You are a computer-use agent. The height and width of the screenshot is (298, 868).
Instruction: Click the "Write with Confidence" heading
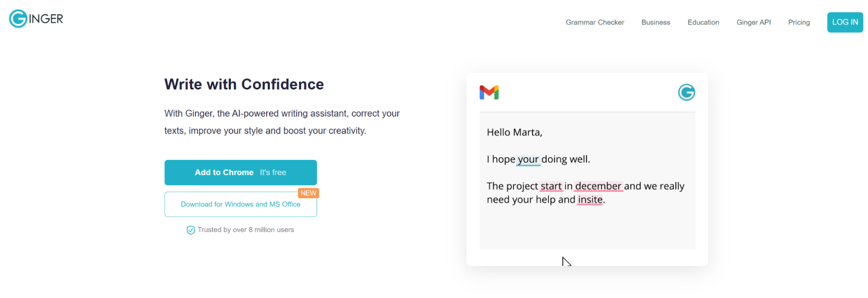[x=244, y=84]
